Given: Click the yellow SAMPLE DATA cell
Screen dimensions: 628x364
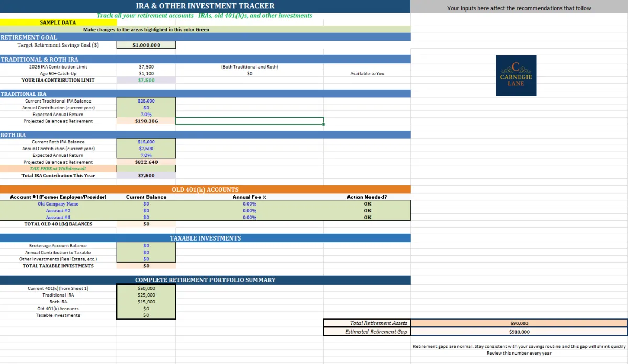Looking at the screenshot, I should tap(58, 22).
